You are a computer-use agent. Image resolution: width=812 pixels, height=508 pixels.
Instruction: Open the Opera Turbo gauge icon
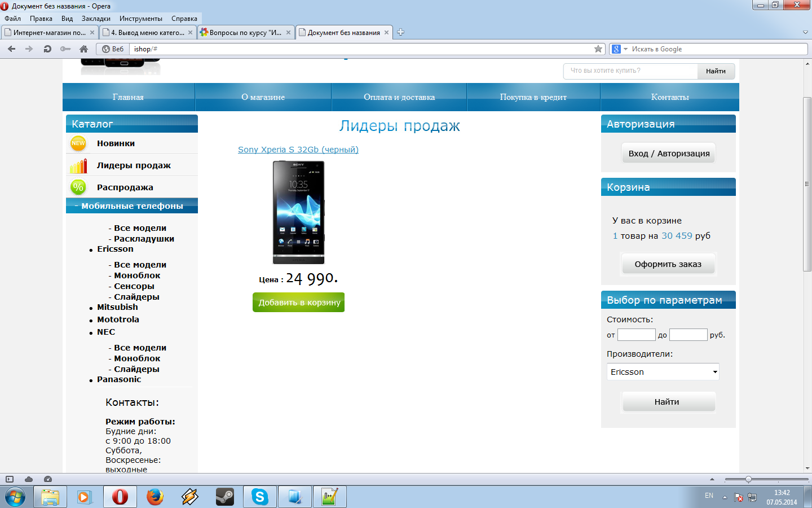coord(48,479)
